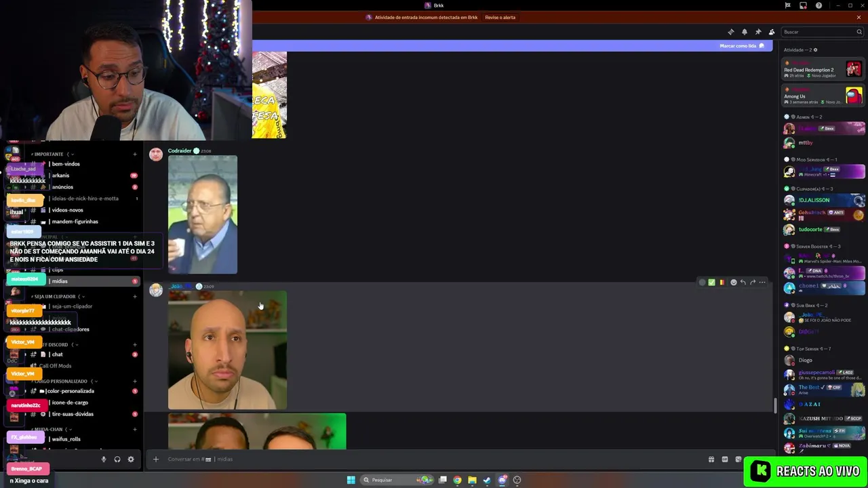The width and height of the screenshot is (868, 488).
Task: Create channel plus next to IMPORTANTE
Action: (134, 155)
